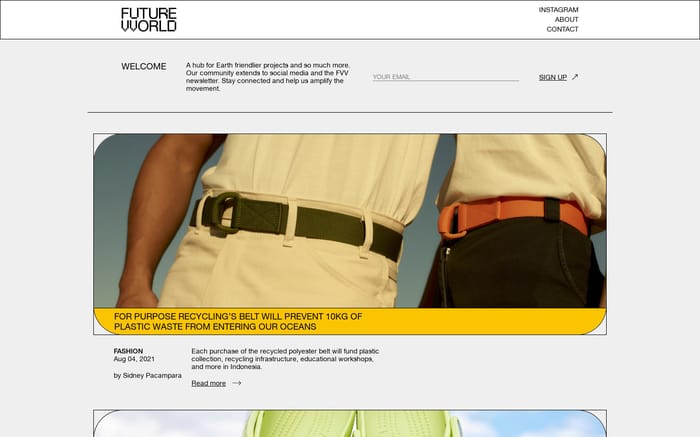Viewport: 700px width, 437px height.
Task: Click the Read more link
Action: (208, 383)
